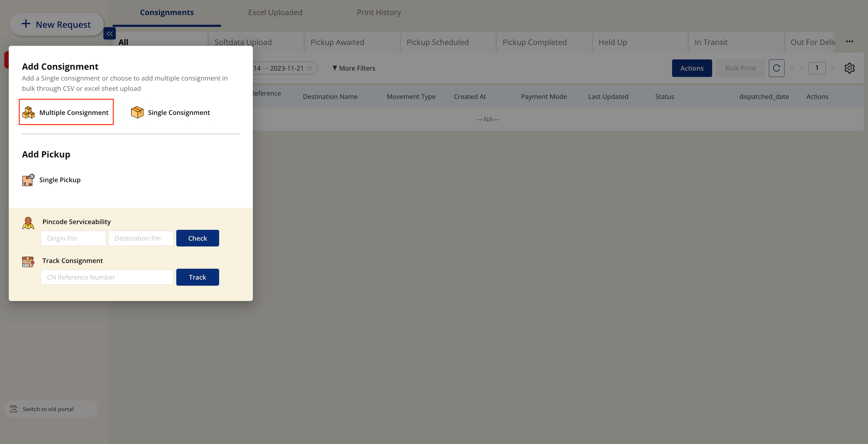Open the Print History tab
Screen dimensions: 868x444
pyautogui.click(x=379, y=12)
